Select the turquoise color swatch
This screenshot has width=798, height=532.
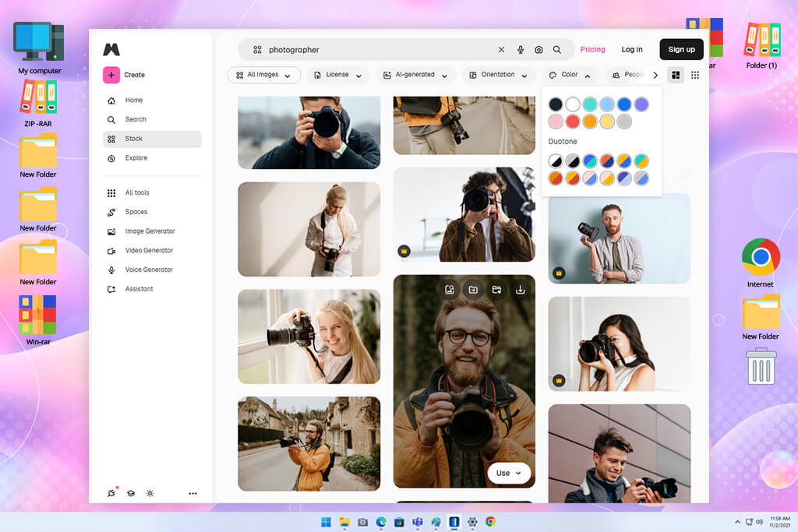tap(590, 104)
